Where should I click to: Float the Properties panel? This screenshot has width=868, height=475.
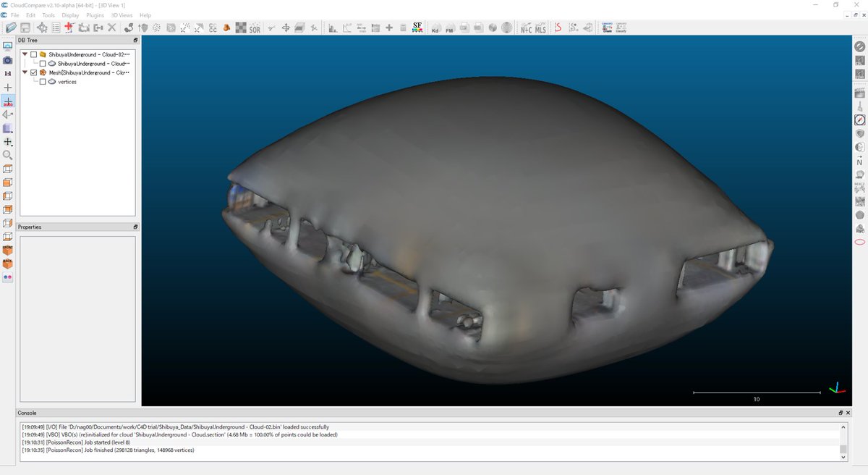135,227
